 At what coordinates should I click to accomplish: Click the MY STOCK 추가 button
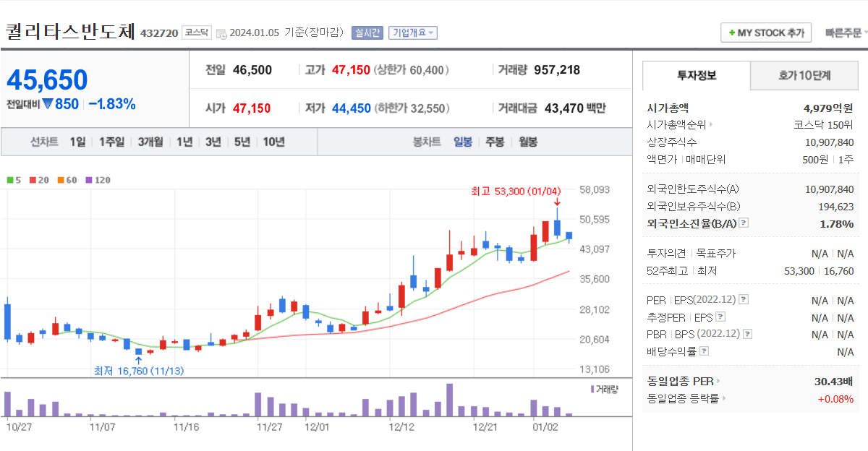766,33
